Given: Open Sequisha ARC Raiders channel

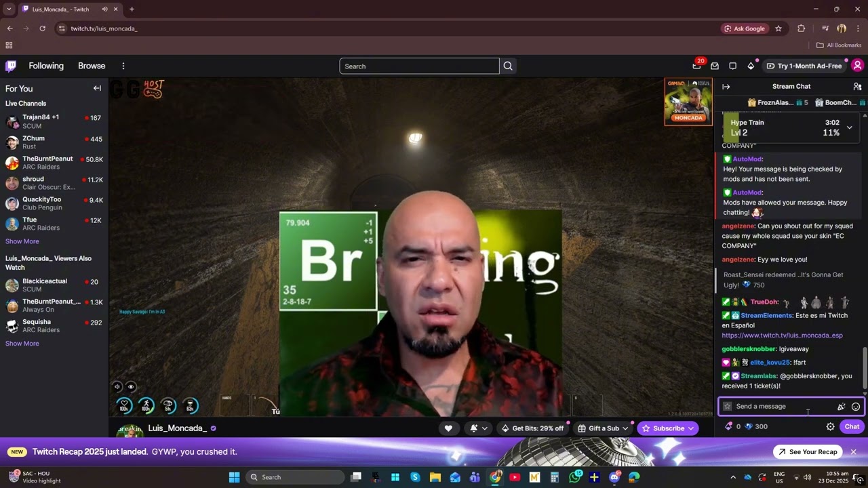Looking at the screenshot, I should (54, 326).
